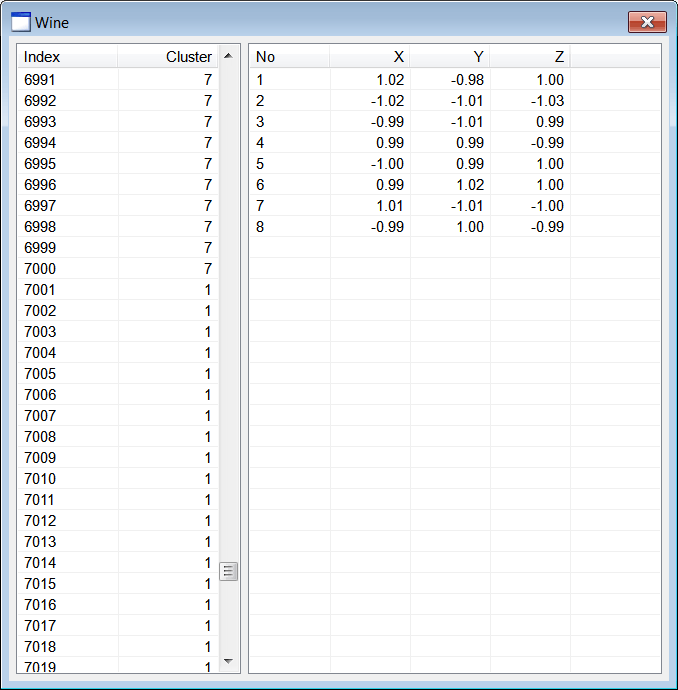Select row with index 7005

pyautogui.click(x=118, y=374)
